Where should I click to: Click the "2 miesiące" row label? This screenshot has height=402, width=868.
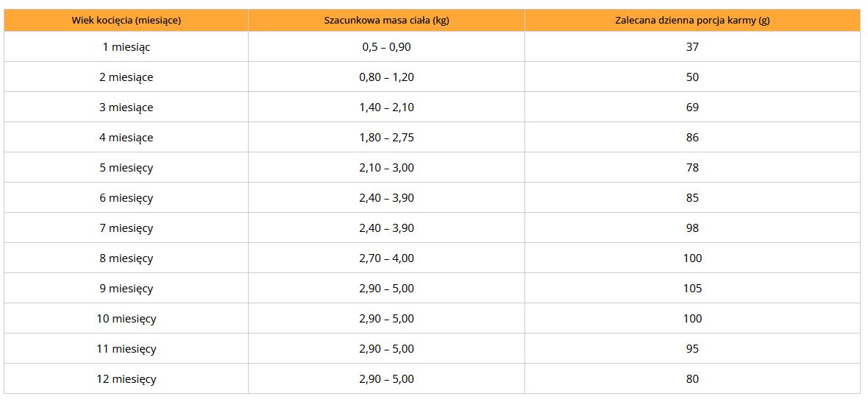[x=126, y=77]
